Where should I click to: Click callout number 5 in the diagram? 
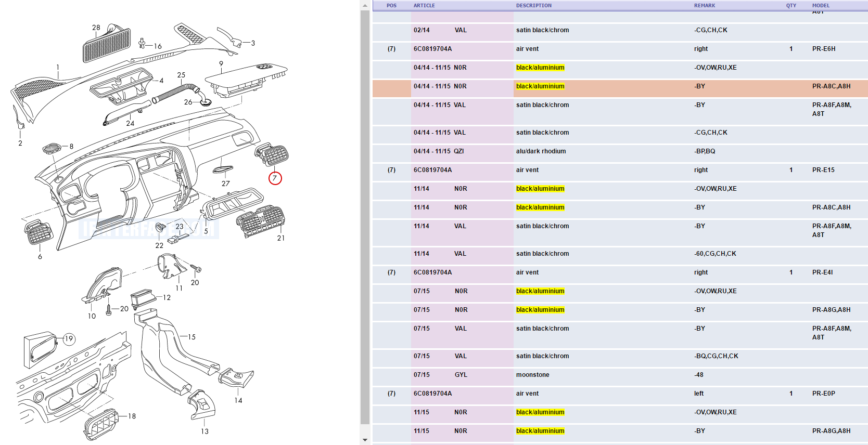[x=206, y=231]
